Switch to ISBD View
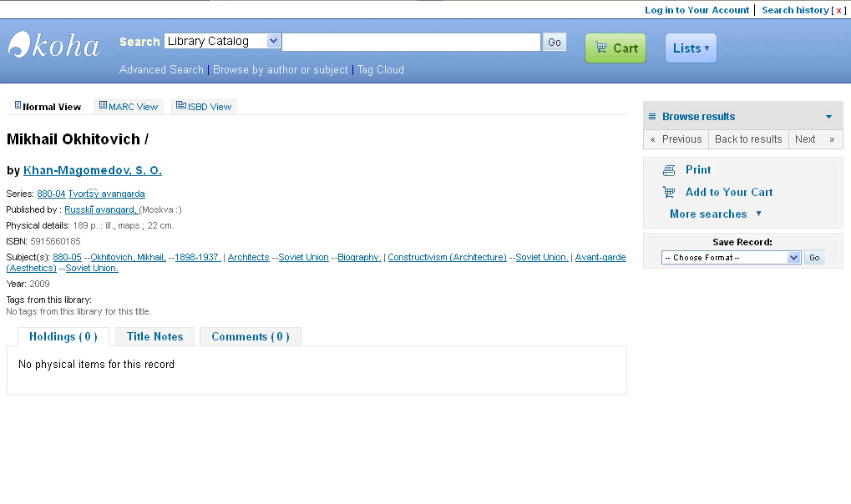 tap(204, 107)
